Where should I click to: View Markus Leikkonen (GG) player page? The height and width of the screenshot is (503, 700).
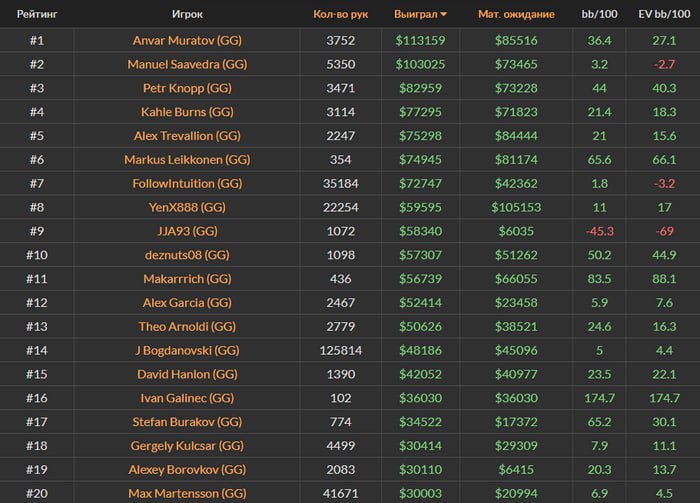click(x=188, y=160)
